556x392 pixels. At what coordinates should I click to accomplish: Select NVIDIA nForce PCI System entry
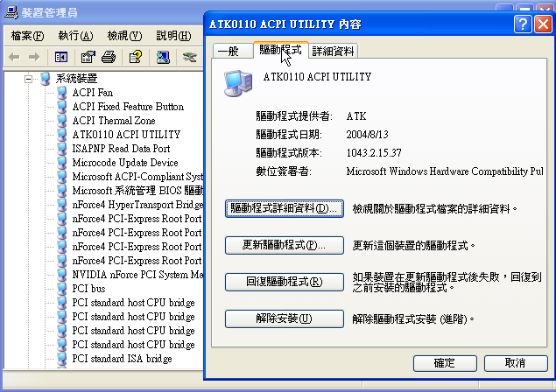[x=137, y=275]
